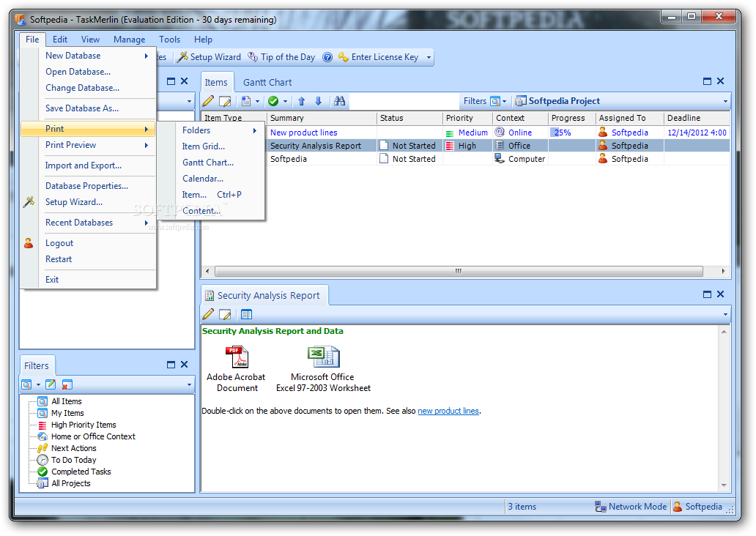Open the Microsoft Office Excel Worksheet attachment
756x536 pixels.
[x=324, y=369]
